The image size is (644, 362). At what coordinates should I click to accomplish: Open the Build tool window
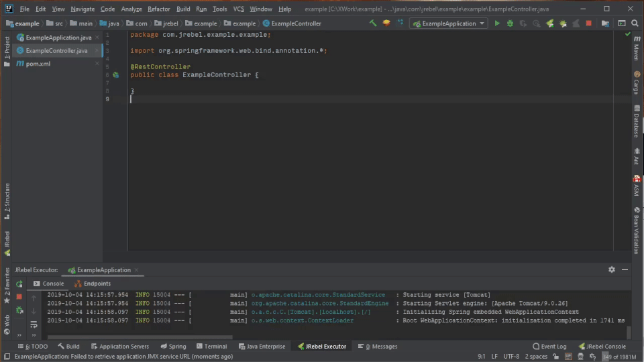click(x=68, y=347)
